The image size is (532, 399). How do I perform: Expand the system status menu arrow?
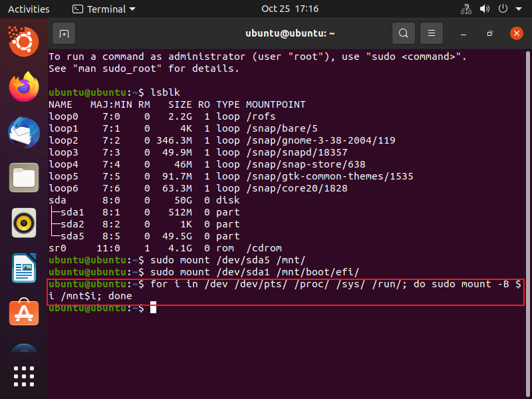click(x=519, y=9)
